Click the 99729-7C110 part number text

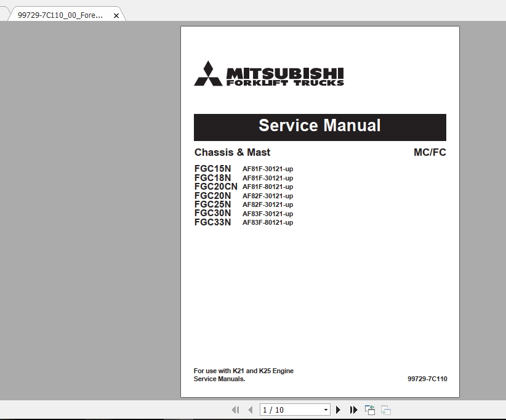pos(428,379)
